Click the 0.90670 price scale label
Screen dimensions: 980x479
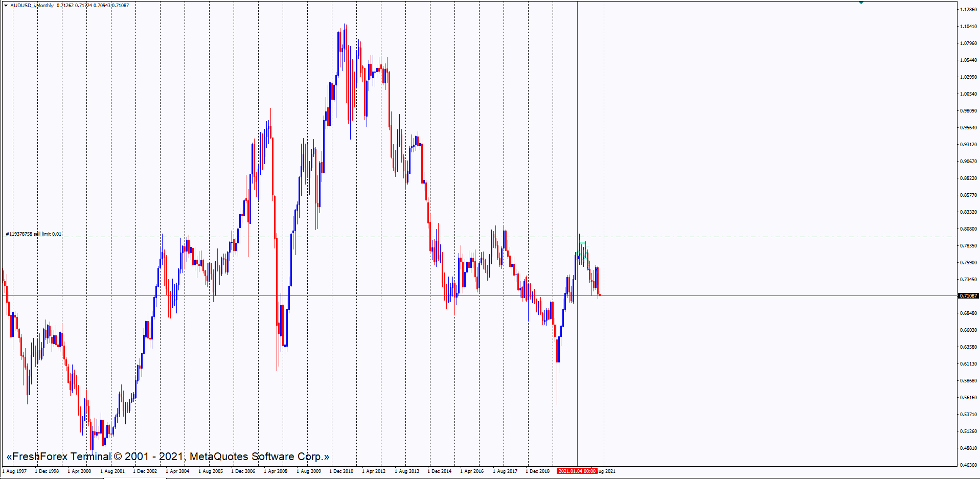pos(968,162)
